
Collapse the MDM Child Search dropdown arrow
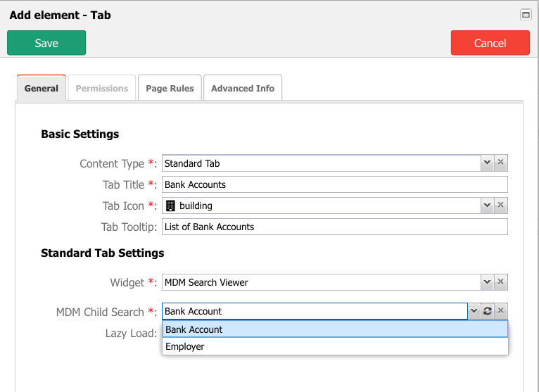[x=474, y=311]
